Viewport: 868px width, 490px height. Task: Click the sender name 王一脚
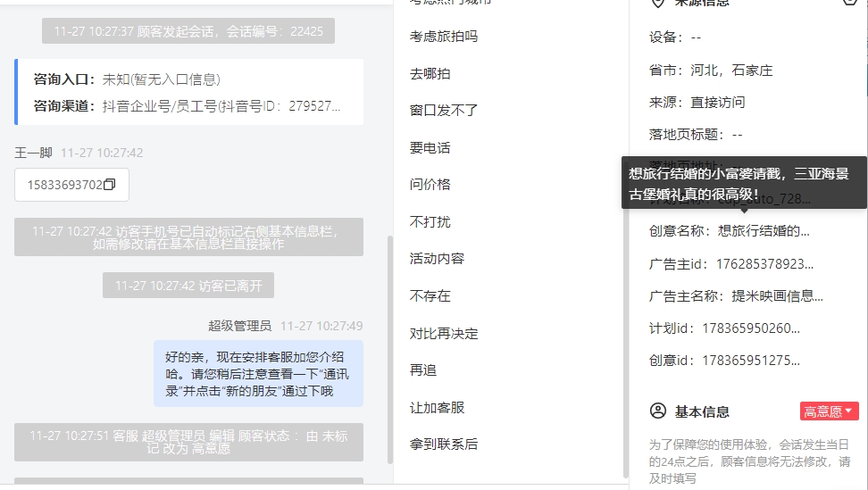point(33,153)
